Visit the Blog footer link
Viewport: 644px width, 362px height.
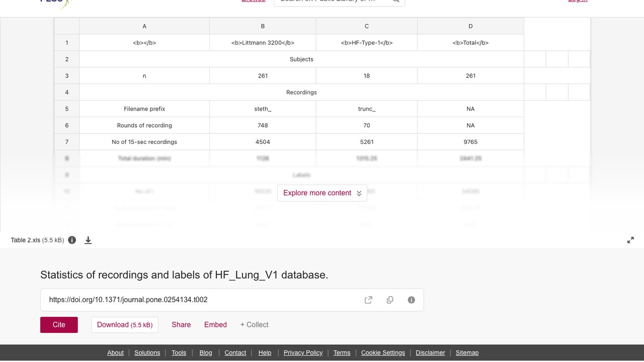[x=206, y=352]
